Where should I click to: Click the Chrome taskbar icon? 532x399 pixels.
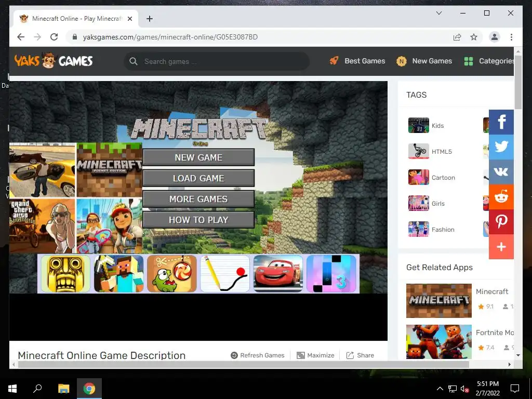(x=89, y=389)
